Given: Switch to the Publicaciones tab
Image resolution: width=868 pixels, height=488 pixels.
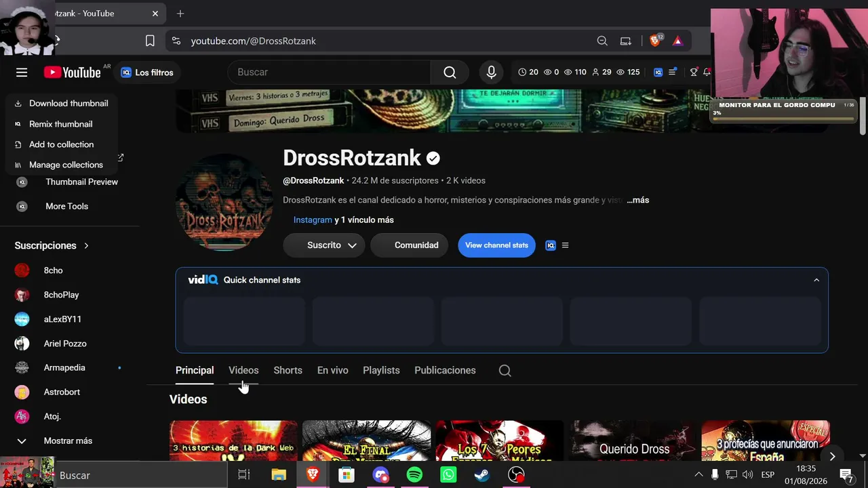Looking at the screenshot, I should (445, 370).
